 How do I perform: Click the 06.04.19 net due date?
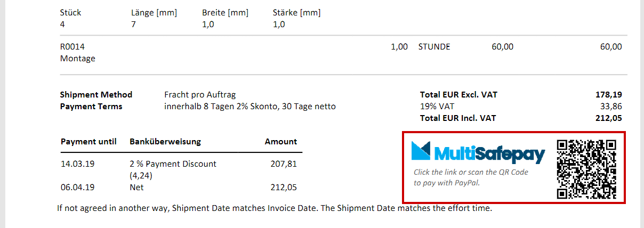(78, 188)
